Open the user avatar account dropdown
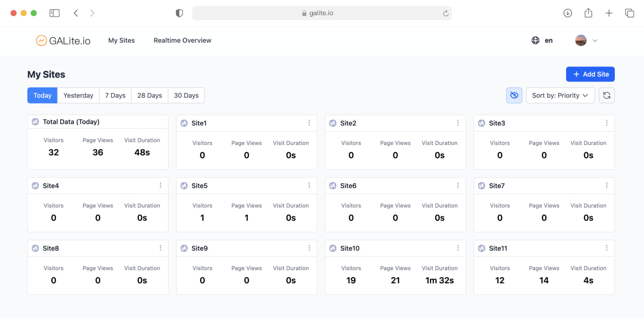The width and height of the screenshot is (644, 318). coord(586,41)
